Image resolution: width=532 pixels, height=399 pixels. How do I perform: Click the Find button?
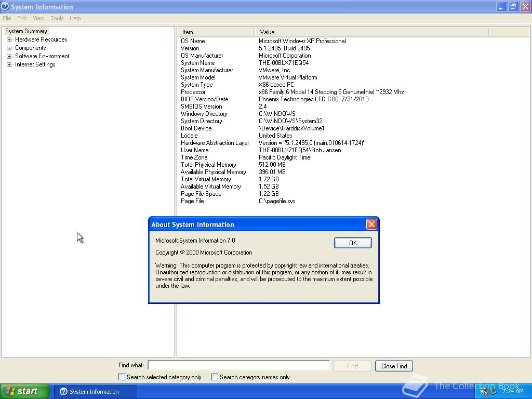352,366
